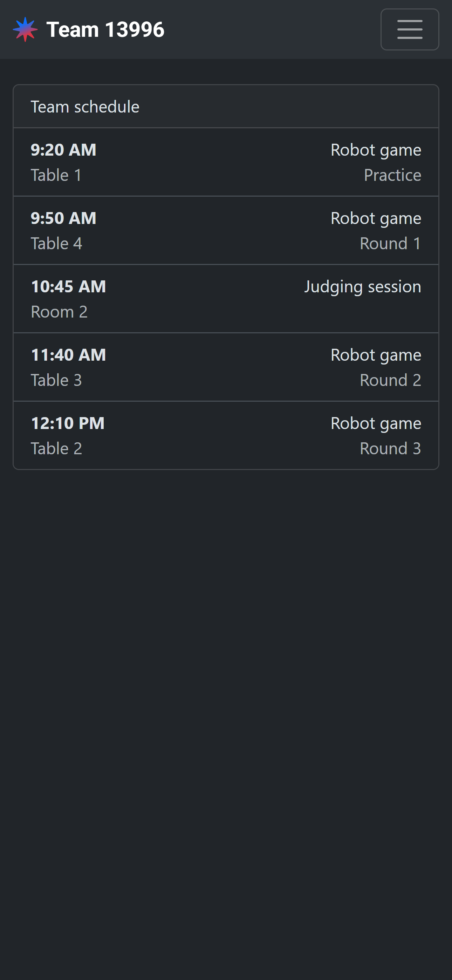Click the Team 13996 title
Viewport: 452px width, 980px height.
105,29
